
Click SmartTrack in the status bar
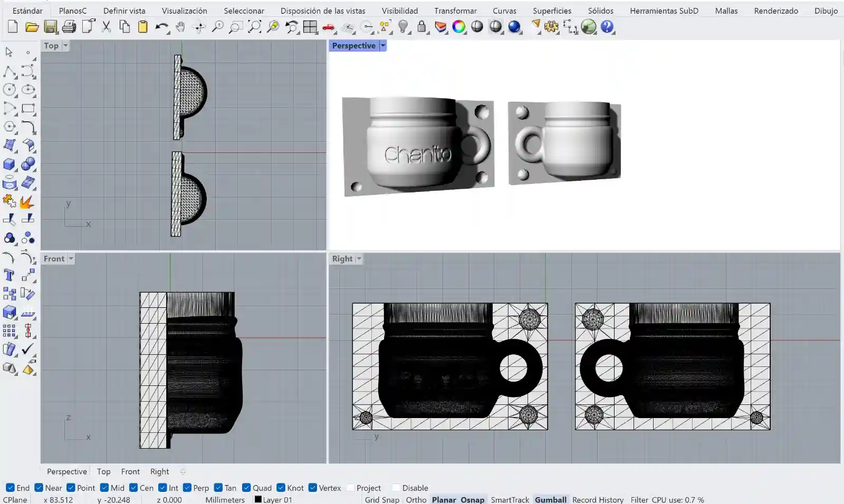pos(510,499)
